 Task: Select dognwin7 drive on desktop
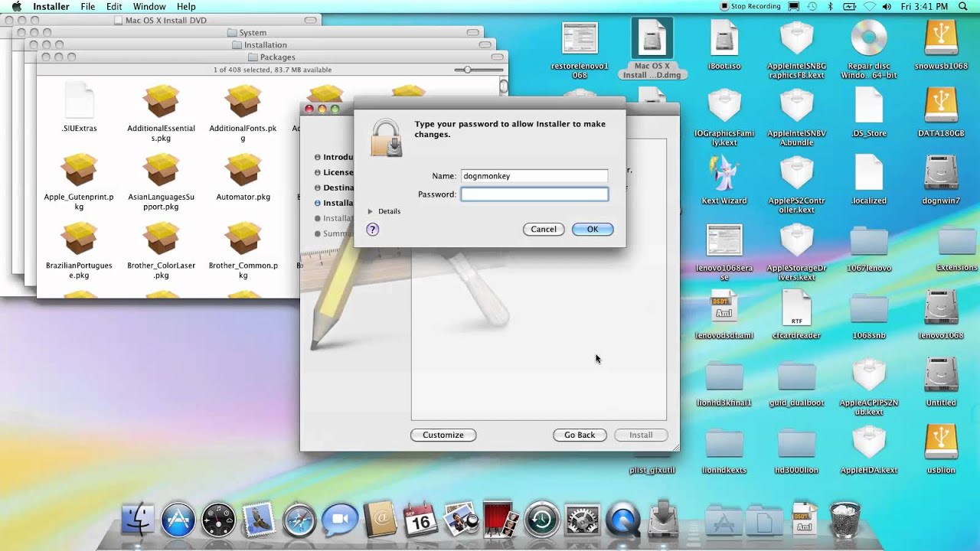click(x=941, y=174)
